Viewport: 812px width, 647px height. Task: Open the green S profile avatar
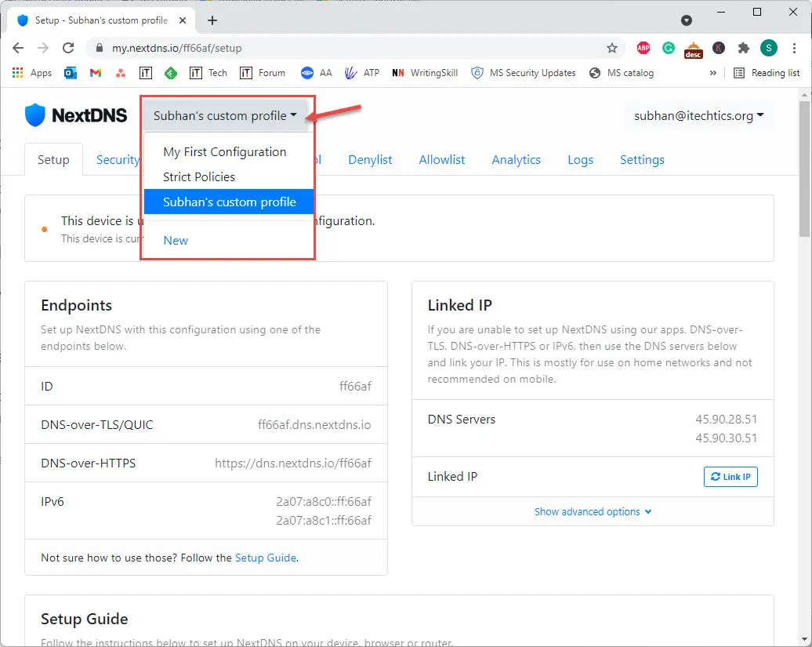pyautogui.click(x=768, y=48)
